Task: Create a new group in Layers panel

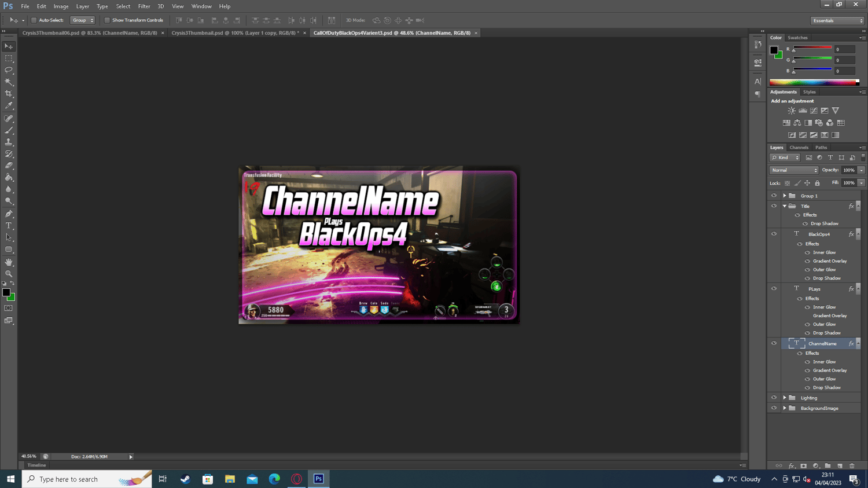Action: (x=827, y=466)
